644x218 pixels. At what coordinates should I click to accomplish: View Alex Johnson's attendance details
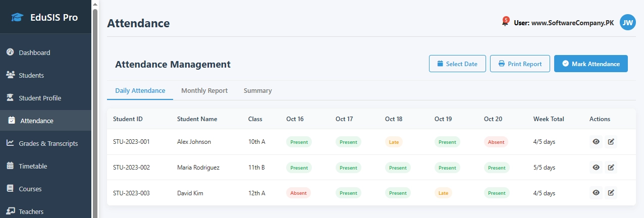[x=596, y=142]
